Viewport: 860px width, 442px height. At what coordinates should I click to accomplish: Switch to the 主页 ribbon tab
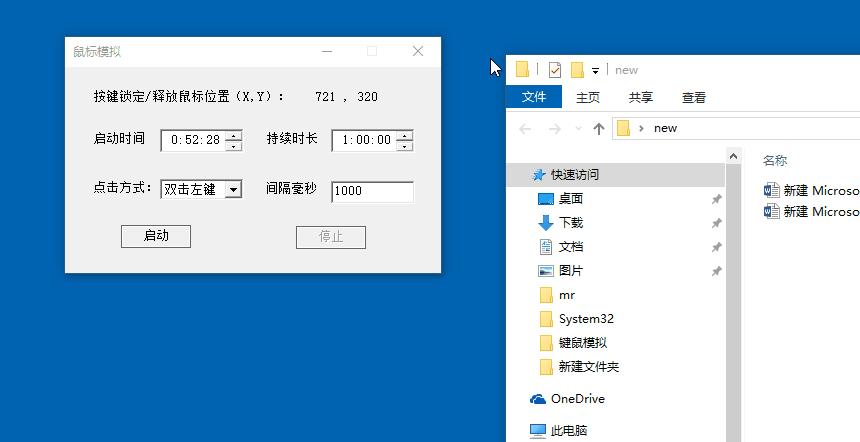click(587, 98)
